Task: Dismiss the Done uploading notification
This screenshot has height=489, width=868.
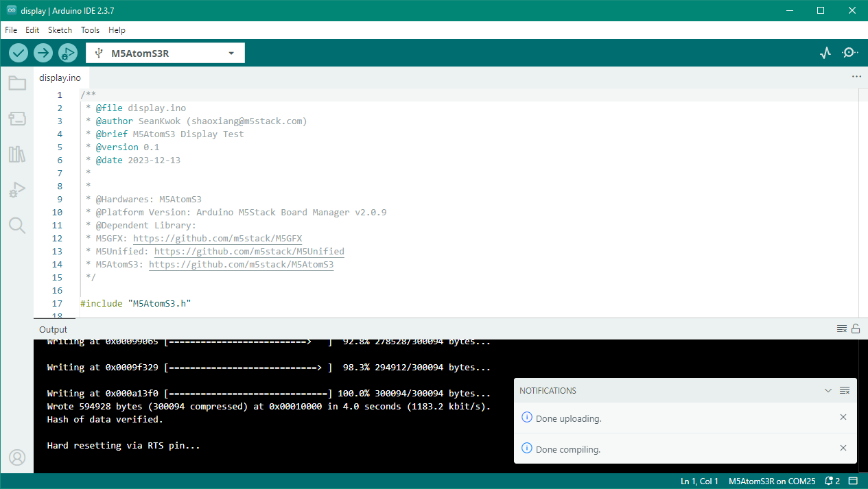Action: tap(843, 417)
